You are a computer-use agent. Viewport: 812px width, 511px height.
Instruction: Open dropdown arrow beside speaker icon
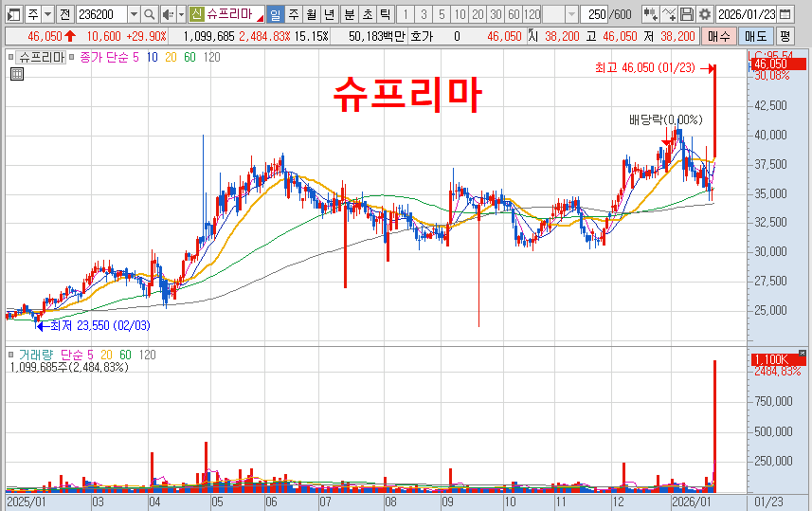pyautogui.click(x=181, y=14)
